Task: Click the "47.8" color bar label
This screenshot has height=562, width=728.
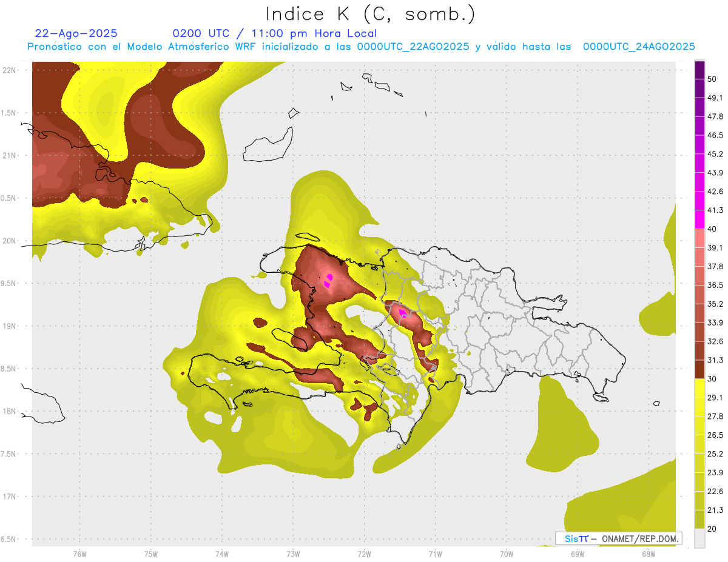Action: point(715,117)
